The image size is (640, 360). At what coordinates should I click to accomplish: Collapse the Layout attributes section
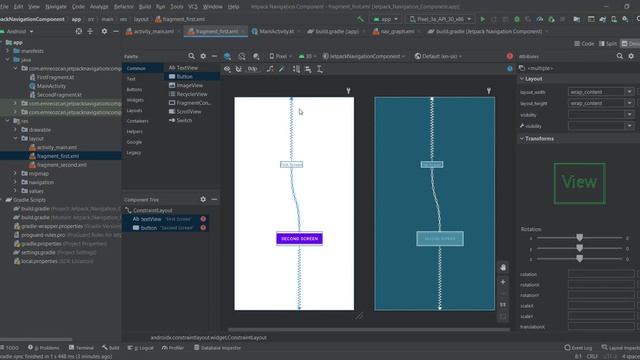tap(522, 79)
